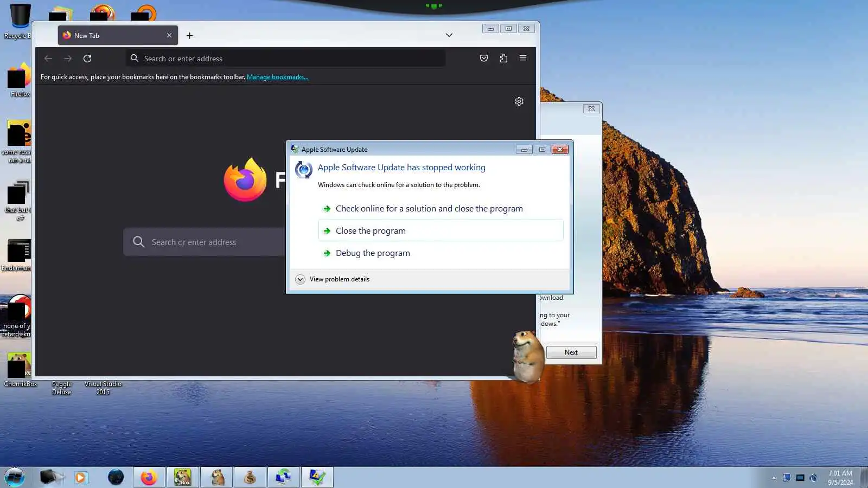The image size is (868, 488).
Task: Click the hamster desktop pet
Action: tap(527, 357)
